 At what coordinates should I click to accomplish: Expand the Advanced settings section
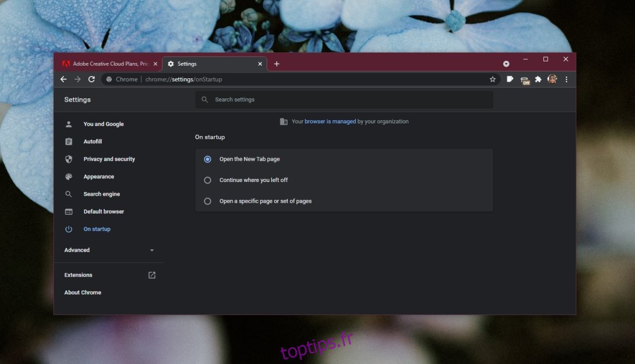coord(109,250)
